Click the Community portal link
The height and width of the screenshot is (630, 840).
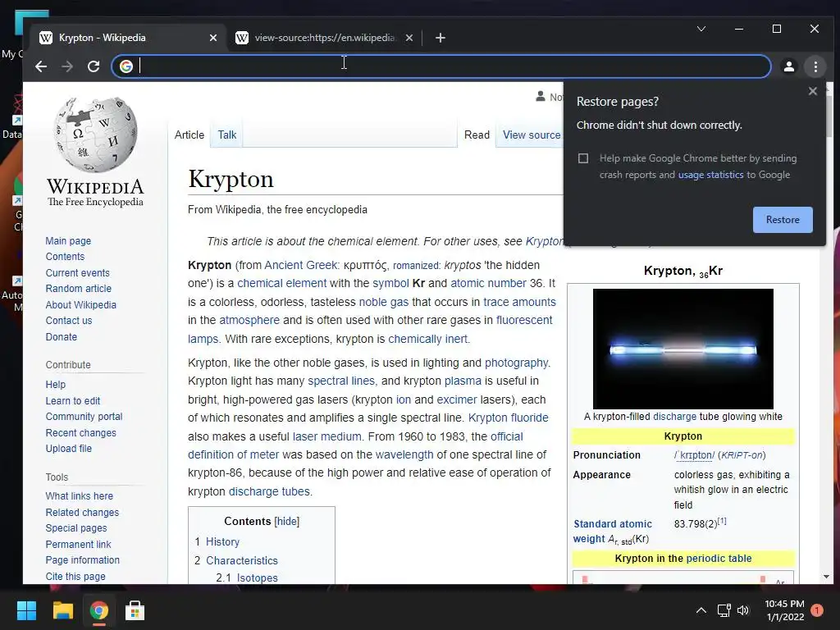pyautogui.click(x=84, y=416)
